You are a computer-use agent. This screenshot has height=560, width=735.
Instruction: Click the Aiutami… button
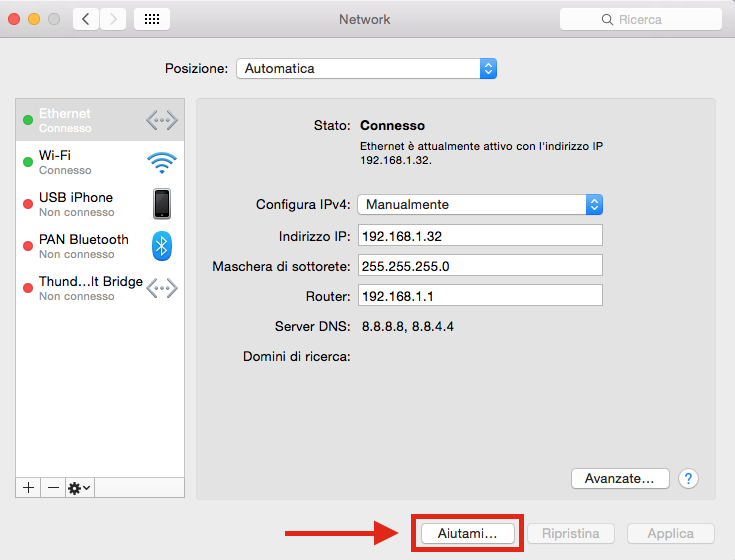point(467,533)
